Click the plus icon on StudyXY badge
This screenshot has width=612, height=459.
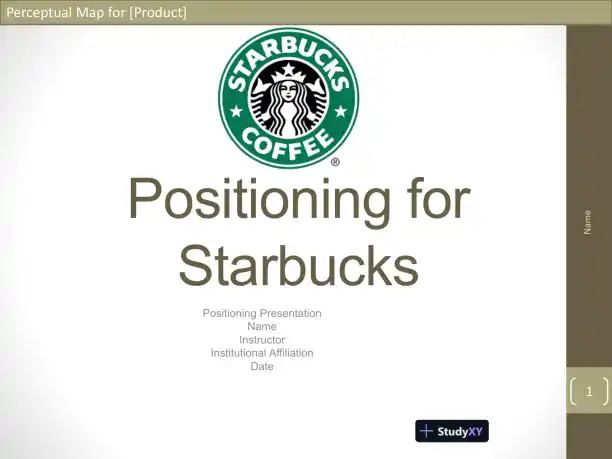pos(426,431)
